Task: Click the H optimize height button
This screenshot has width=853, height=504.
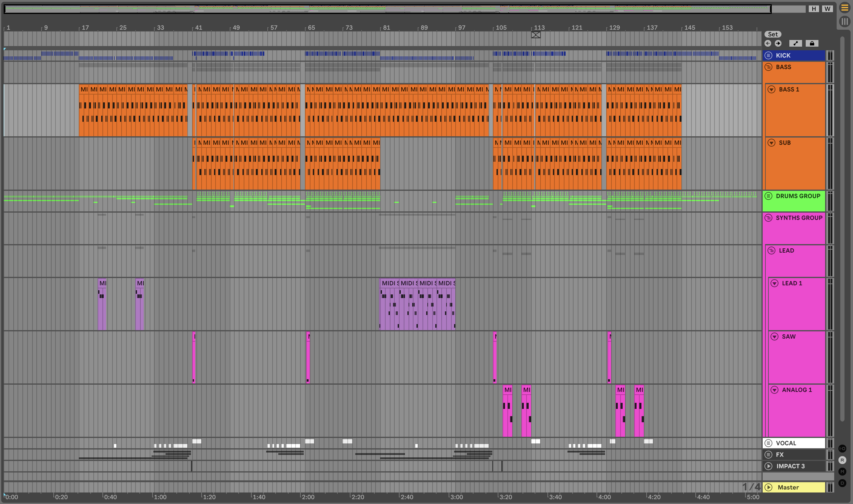Action: tap(814, 9)
